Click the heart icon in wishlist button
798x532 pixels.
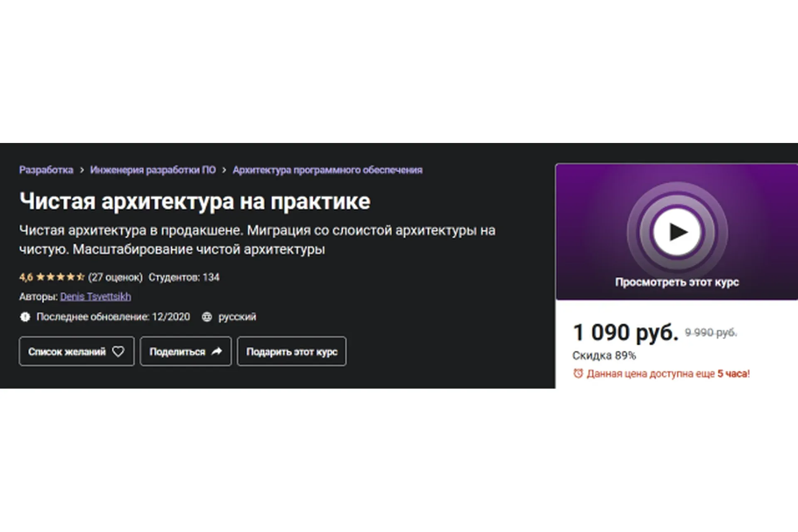[118, 352]
